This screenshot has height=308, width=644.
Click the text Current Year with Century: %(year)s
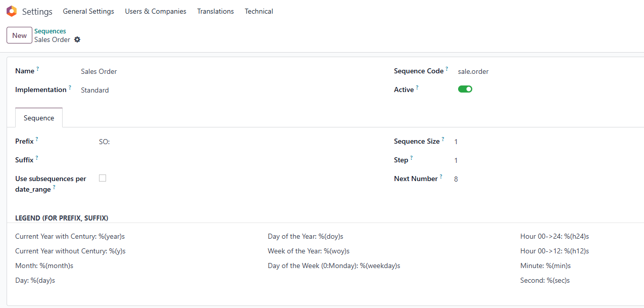pyautogui.click(x=70, y=236)
